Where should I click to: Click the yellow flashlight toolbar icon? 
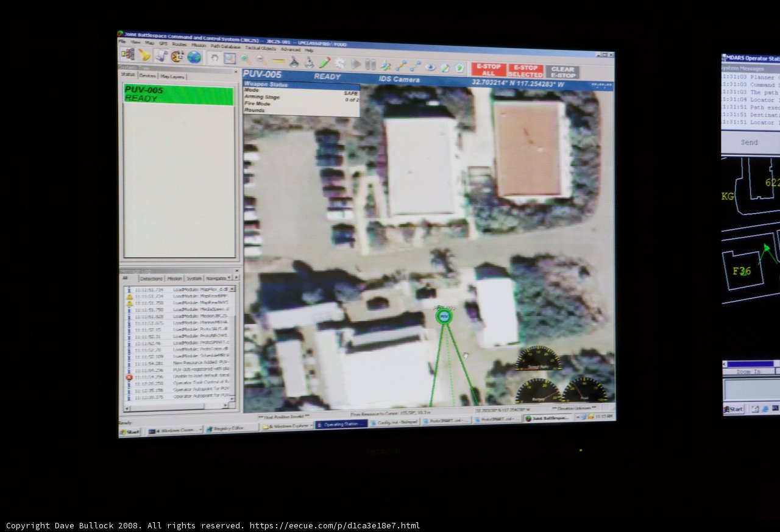pyautogui.click(x=144, y=55)
